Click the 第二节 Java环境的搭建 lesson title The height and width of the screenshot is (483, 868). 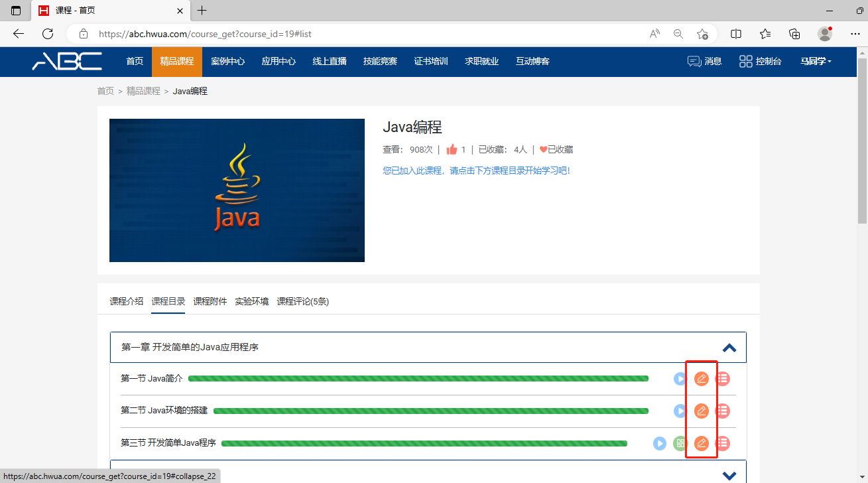click(x=164, y=411)
